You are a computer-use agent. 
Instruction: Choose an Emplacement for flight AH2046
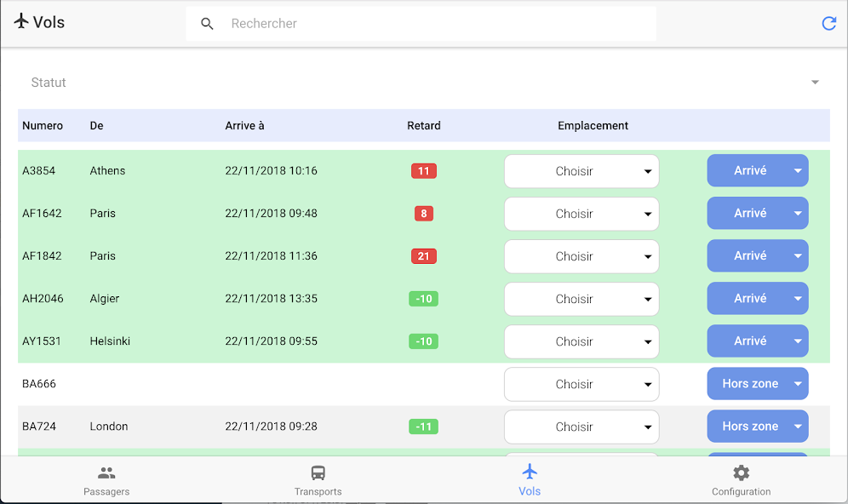coord(582,299)
